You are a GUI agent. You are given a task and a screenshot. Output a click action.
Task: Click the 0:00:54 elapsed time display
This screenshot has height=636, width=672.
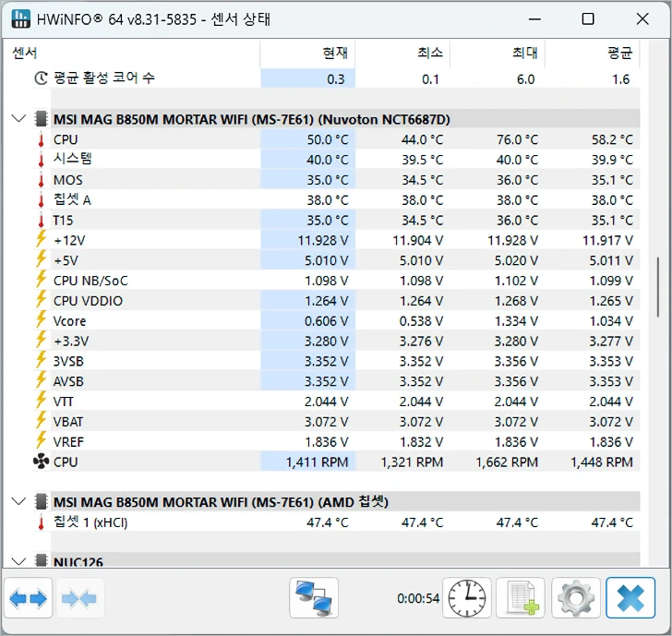point(418,598)
